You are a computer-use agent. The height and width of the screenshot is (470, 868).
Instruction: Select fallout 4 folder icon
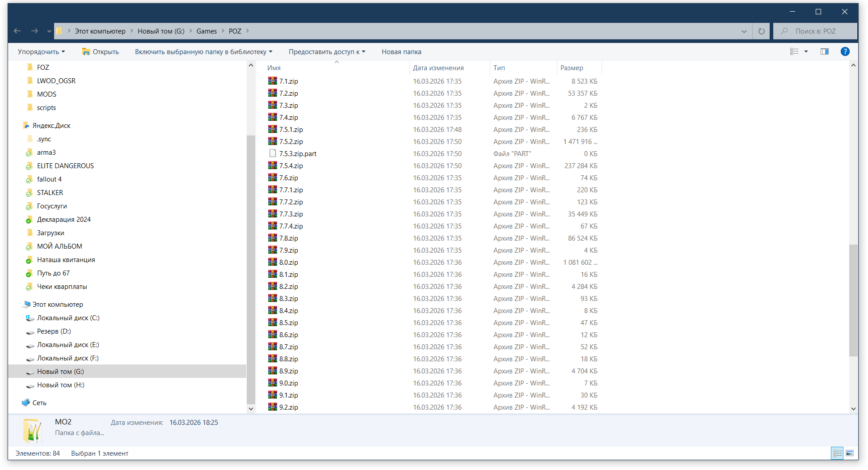(x=29, y=179)
